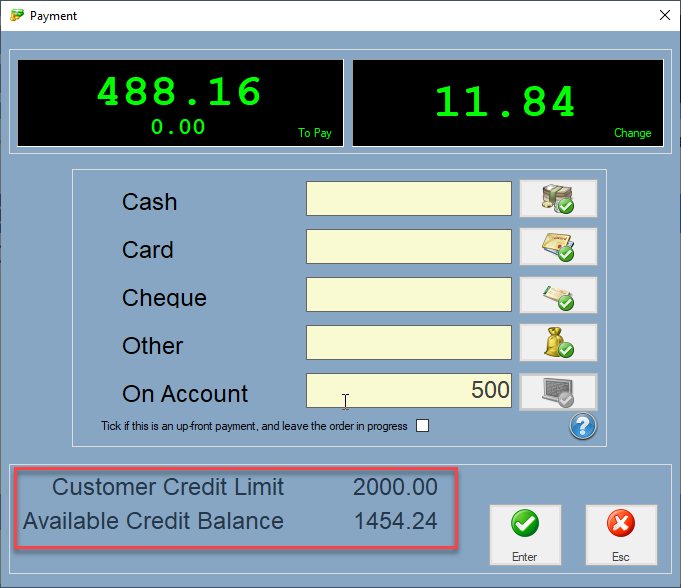Click into the Card amount field
The height and width of the screenshot is (588, 681).
pyautogui.click(x=409, y=247)
